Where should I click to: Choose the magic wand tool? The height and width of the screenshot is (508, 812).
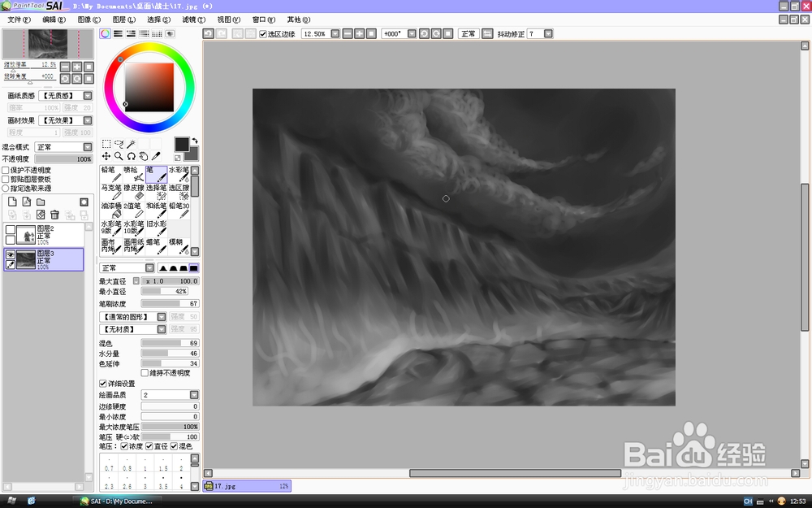tap(131, 144)
